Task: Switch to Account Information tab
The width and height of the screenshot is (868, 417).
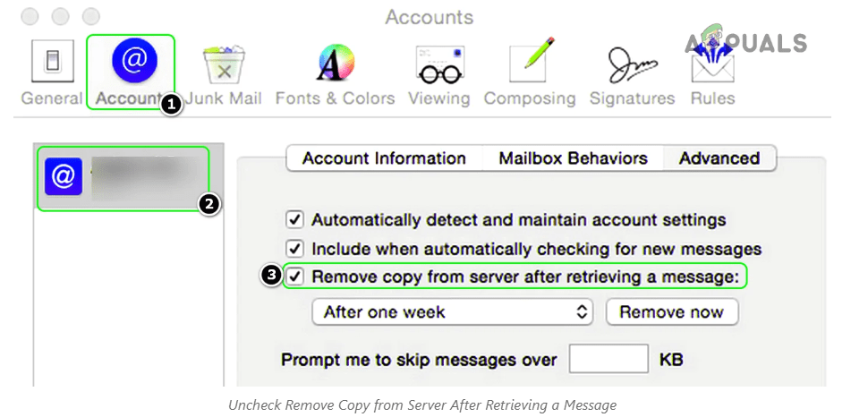Action: pos(384,158)
